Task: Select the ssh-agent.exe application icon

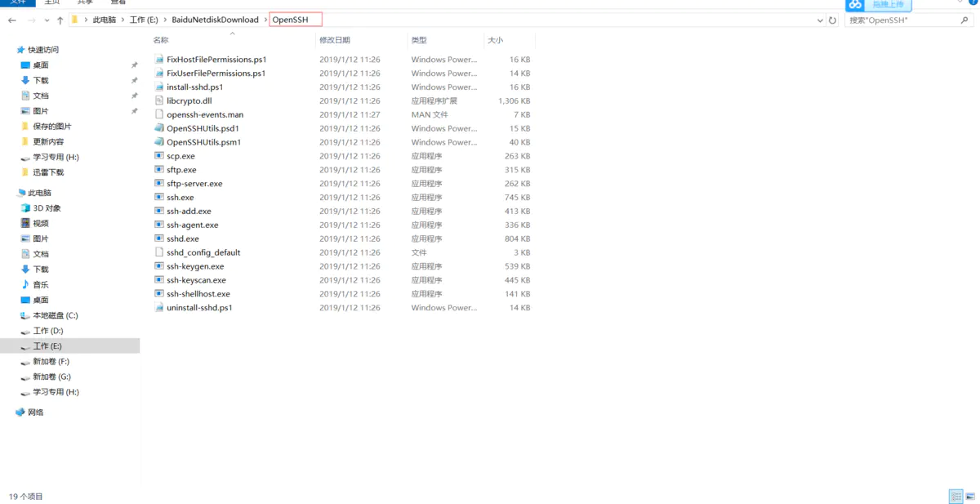Action: pyautogui.click(x=159, y=225)
